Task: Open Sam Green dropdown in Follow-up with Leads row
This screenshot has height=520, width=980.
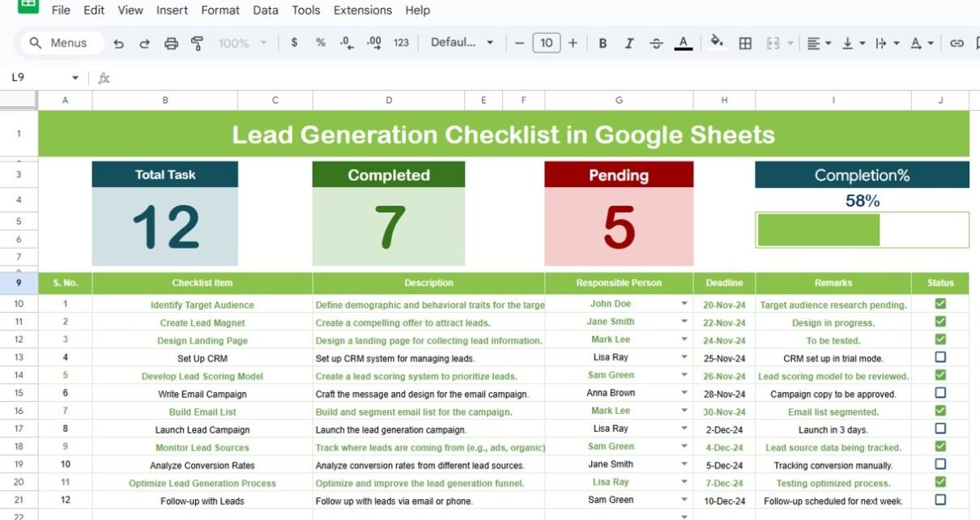Action: tap(684, 500)
